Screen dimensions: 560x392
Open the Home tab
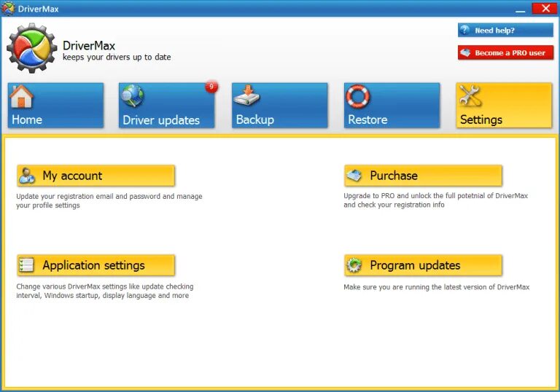(55, 106)
